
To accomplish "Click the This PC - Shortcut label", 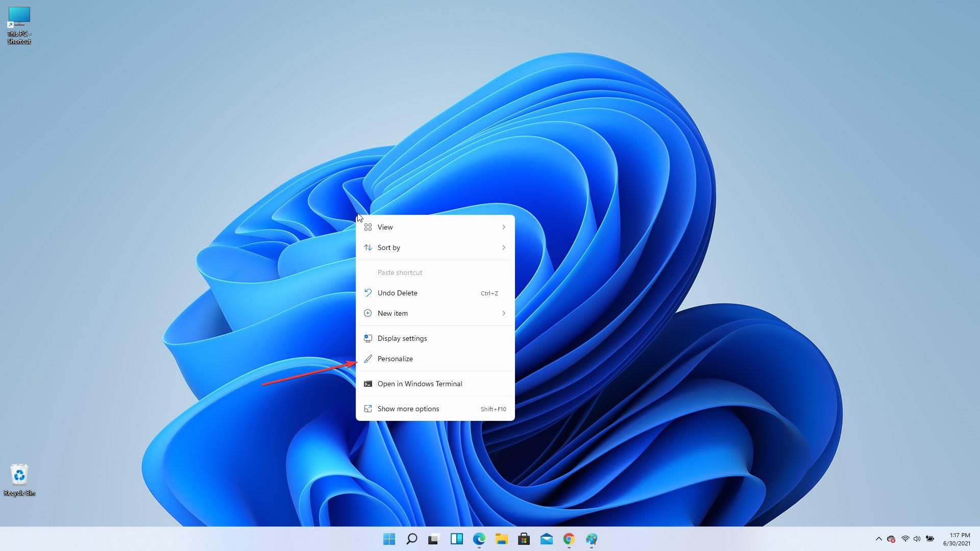I will coord(19,37).
